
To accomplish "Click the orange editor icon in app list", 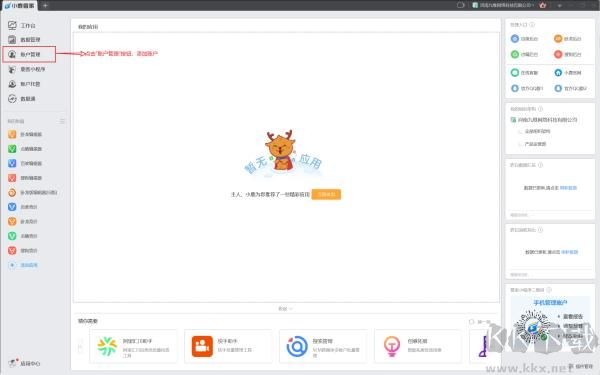I will tap(12, 134).
